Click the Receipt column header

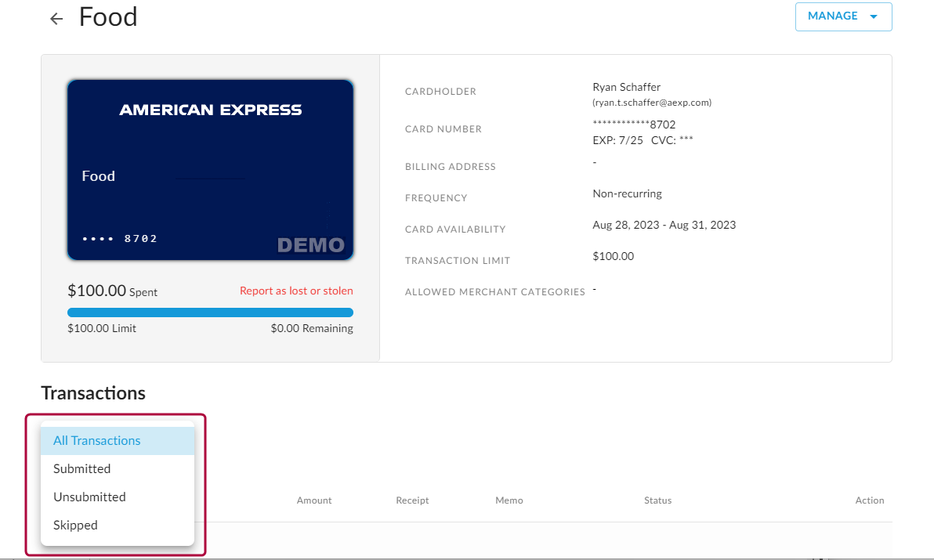[x=412, y=500]
